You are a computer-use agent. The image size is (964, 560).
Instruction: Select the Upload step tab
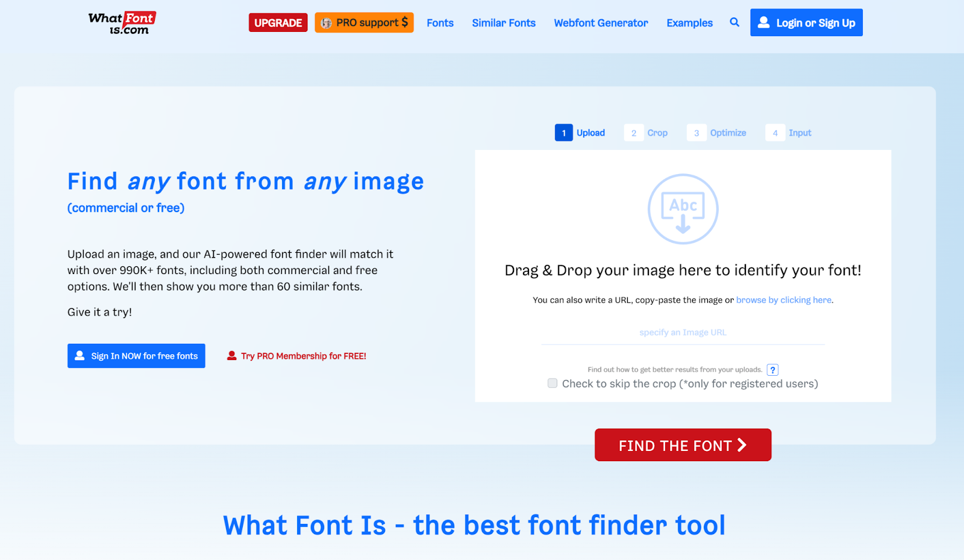(580, 132)
